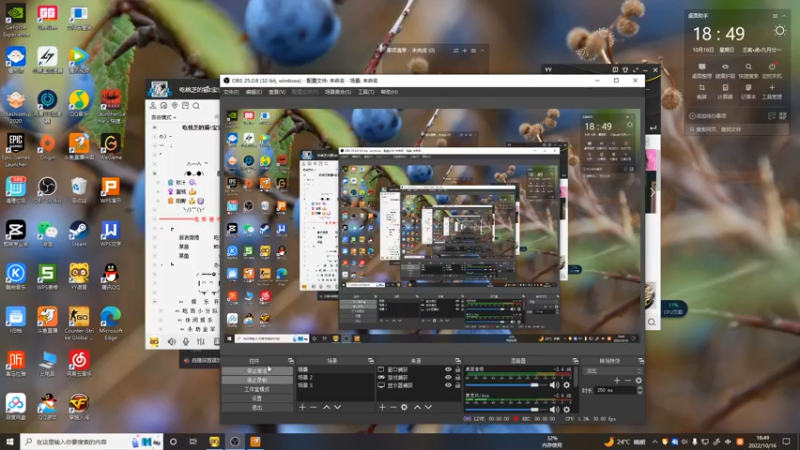Open the Edit menu in OBS

click(254, 92)
